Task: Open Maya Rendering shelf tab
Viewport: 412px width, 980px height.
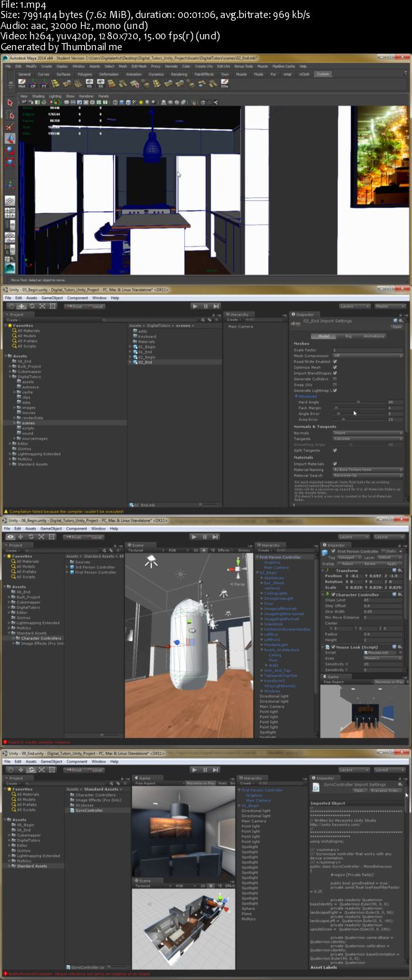Action: tap(179, 74)
